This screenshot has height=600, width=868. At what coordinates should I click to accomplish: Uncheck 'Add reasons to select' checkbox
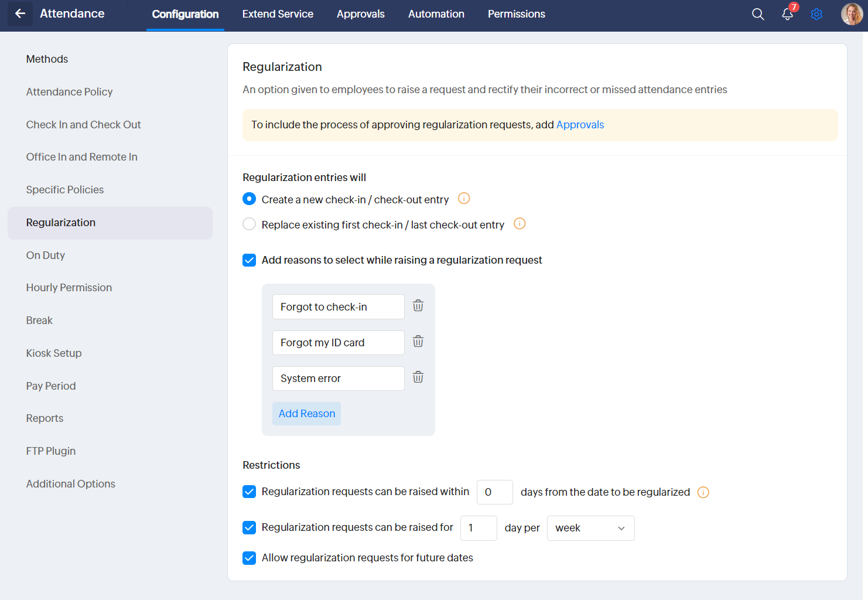[250, 260]
